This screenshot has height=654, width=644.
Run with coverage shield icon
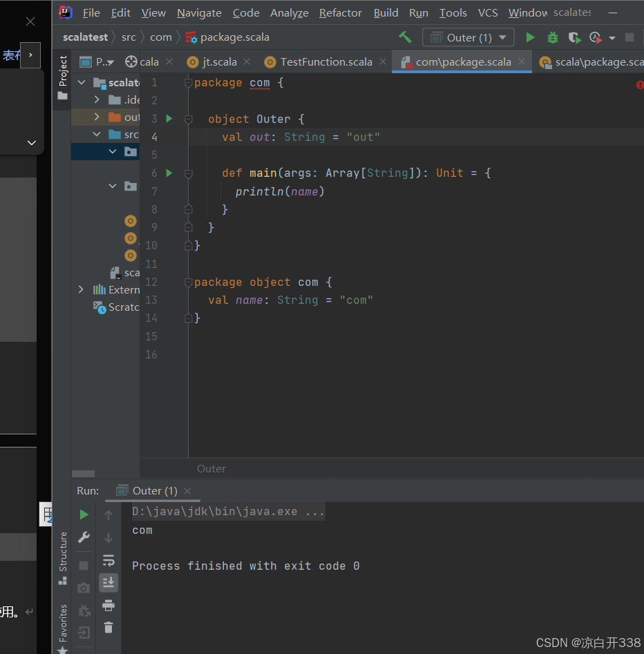point(575,38)
